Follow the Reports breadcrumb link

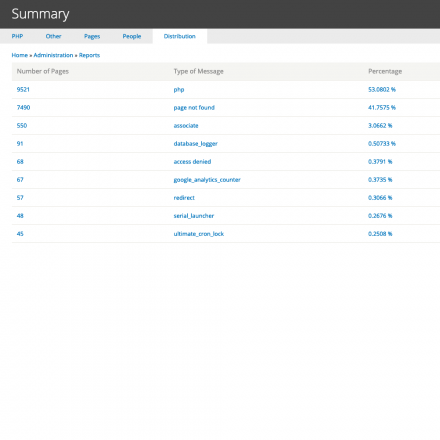tap(89, 55)
